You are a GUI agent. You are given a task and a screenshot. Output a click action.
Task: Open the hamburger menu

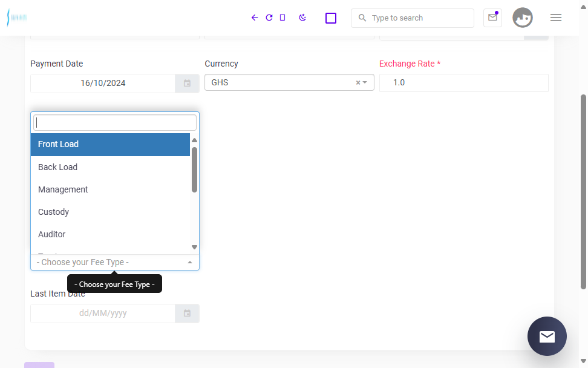(556, 18)
